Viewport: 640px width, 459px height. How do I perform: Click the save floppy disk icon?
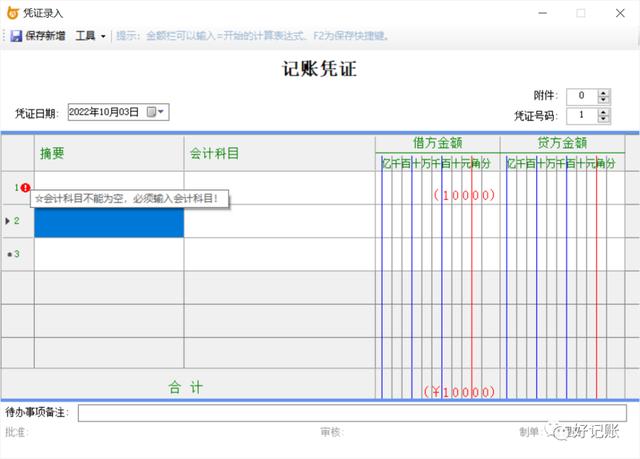[x=16, y=36]
